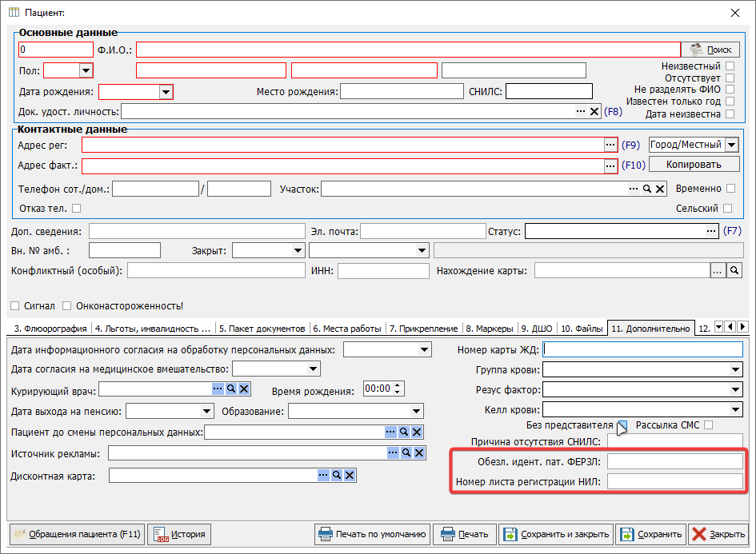
Task: Open the Группа крови dropdown list
Action: coord(735,369)
